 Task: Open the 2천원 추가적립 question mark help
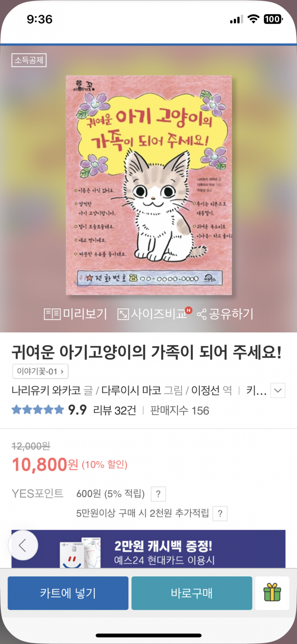point(220,513)
